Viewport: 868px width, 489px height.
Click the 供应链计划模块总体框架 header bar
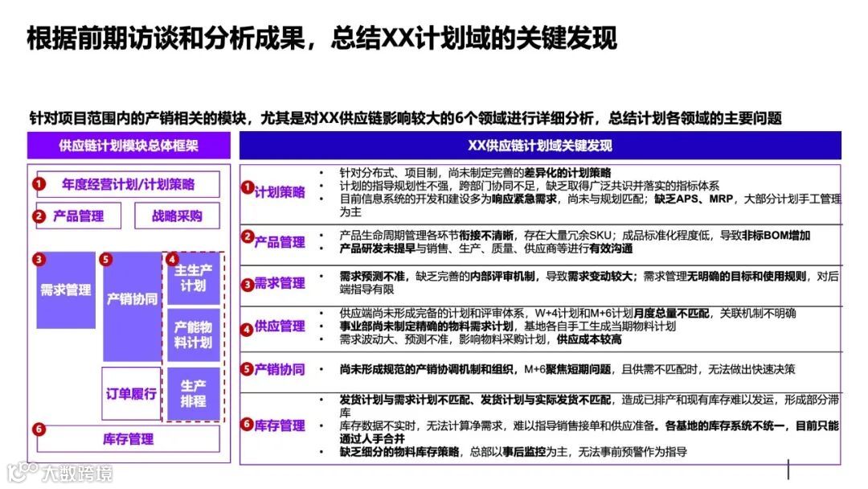[129, 145]
